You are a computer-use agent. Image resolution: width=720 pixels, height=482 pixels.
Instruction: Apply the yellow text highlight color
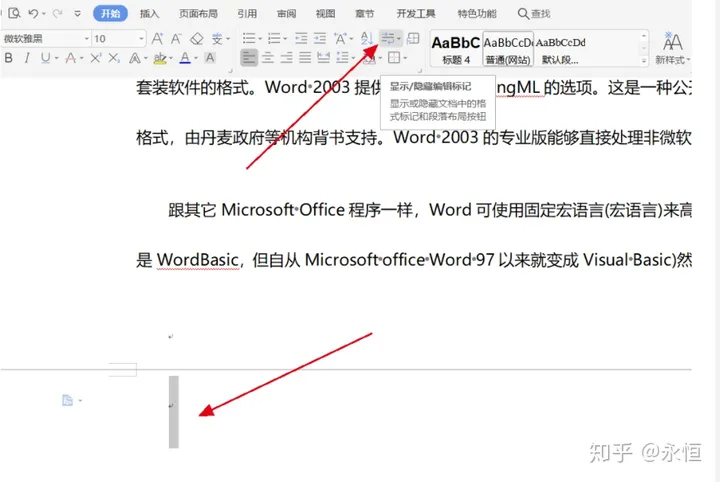160,59
